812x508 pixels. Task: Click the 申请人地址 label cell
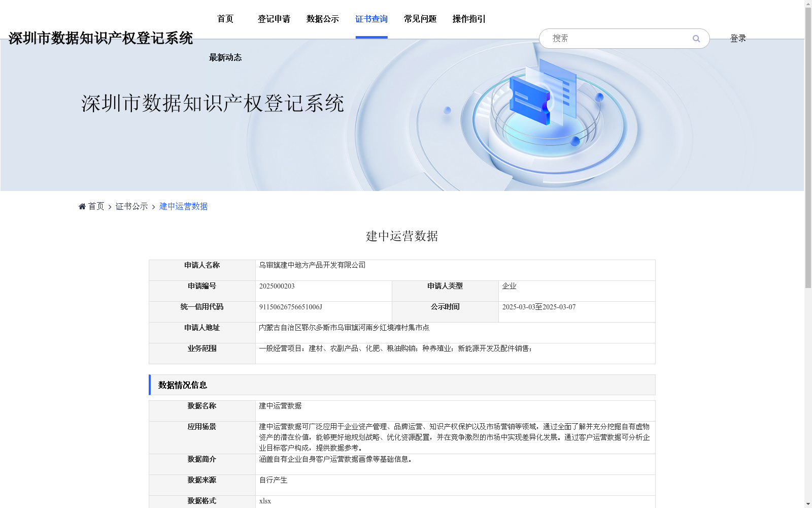(202, 333)
